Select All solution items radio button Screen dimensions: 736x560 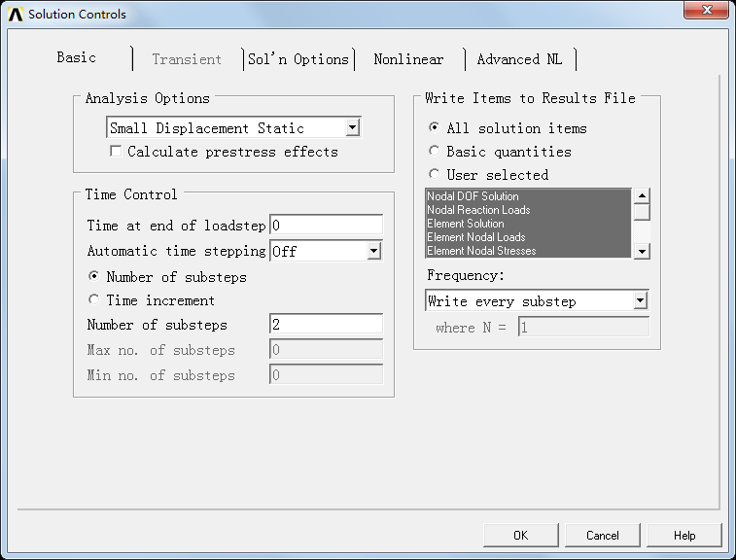point(434,128)
